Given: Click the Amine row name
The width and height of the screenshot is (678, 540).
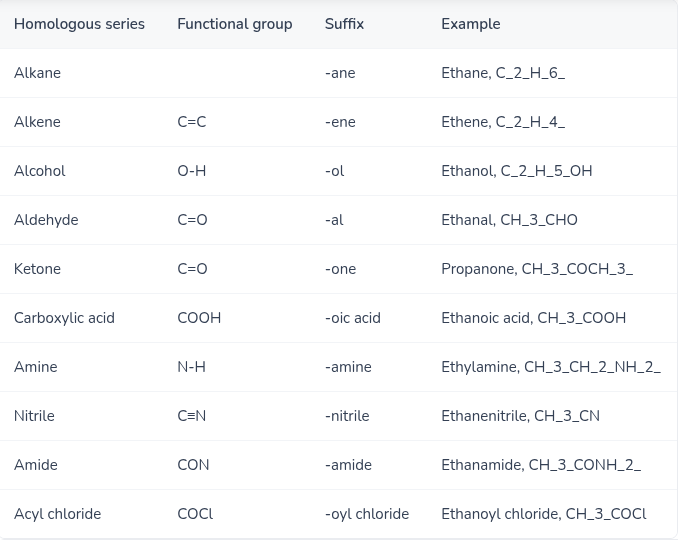Looking at the screenshot, I should (x=36, y=367).
